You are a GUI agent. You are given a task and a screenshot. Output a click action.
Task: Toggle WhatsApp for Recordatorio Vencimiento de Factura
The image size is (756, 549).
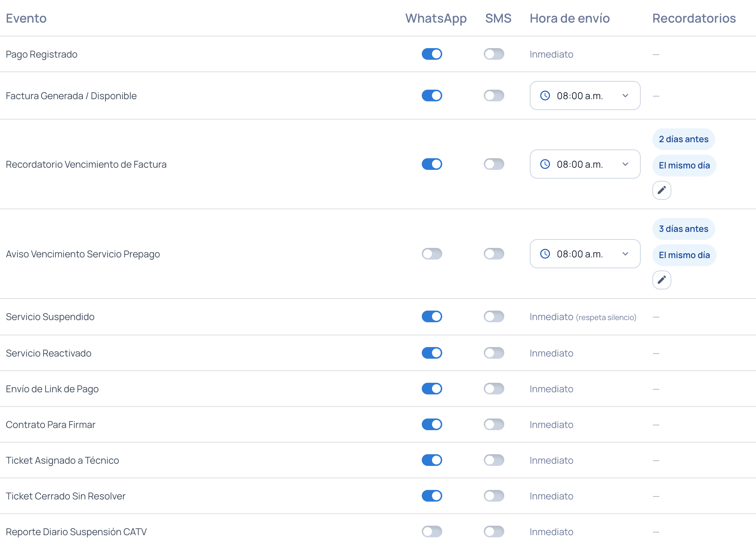click(x=432, y=164)
